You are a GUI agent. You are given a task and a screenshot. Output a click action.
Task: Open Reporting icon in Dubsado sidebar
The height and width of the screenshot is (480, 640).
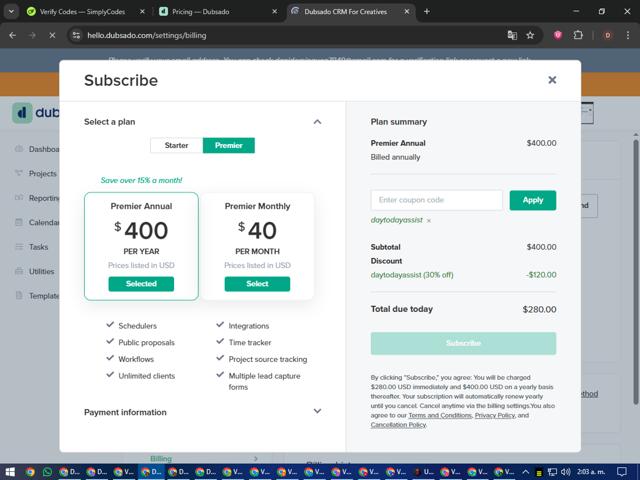coord(19,198)
